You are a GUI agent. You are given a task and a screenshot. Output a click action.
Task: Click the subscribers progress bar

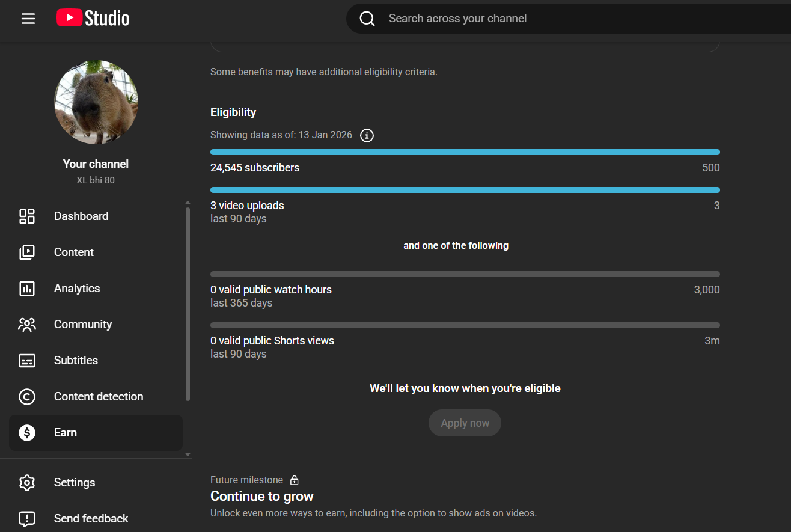point(465,152)
